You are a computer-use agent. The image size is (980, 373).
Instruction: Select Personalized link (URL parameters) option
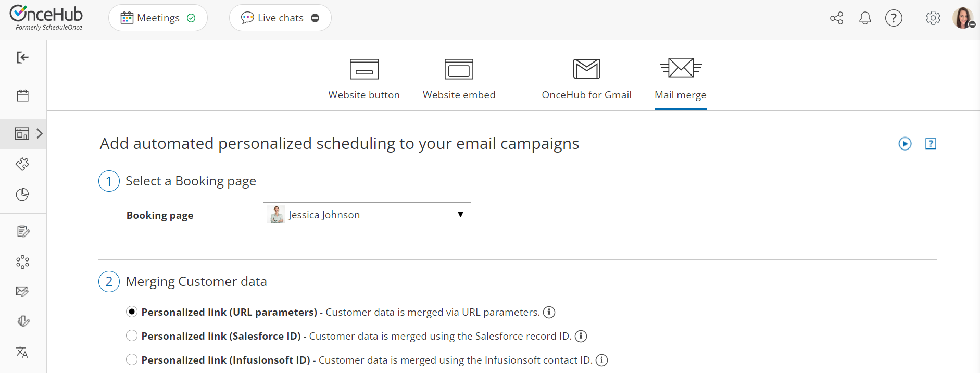pyautogui.click(x=132, y=312)
